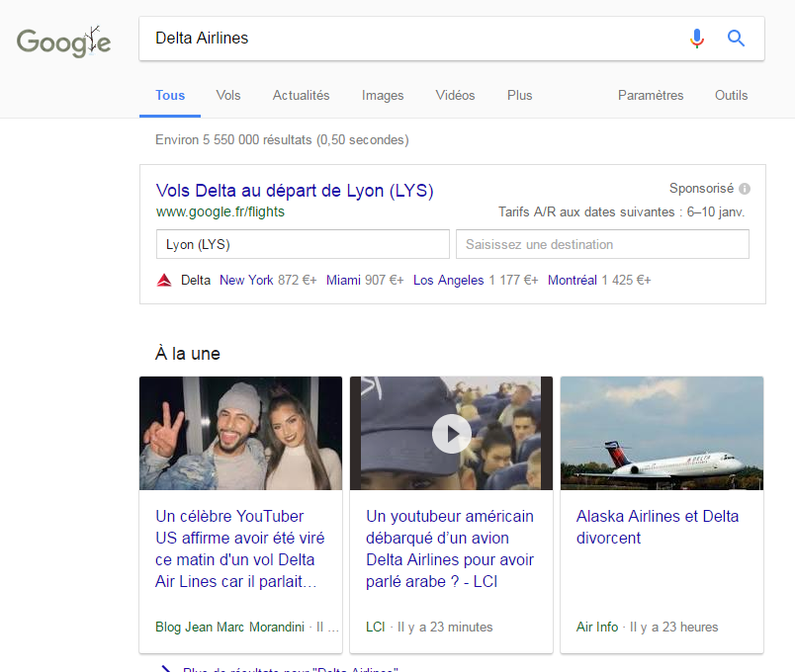Click the microphone voice search icon
The width and height of the screenshot is (795, 672).
click(x=697, y=39)
